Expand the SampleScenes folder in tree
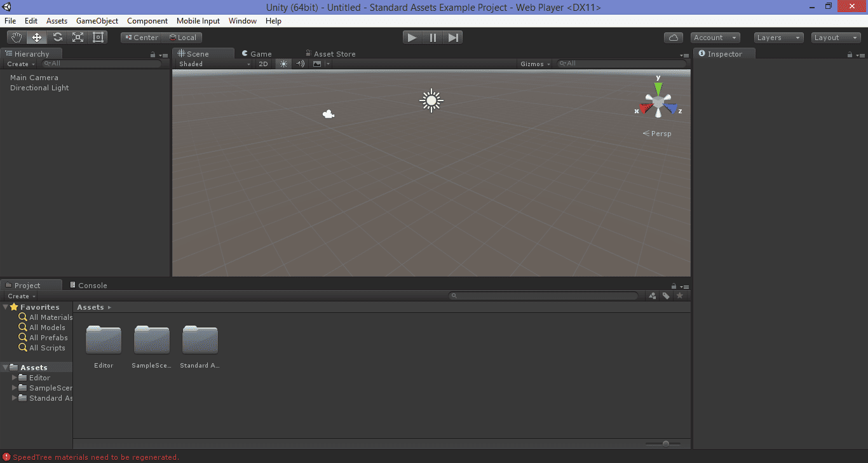 (x=15, y=388)
